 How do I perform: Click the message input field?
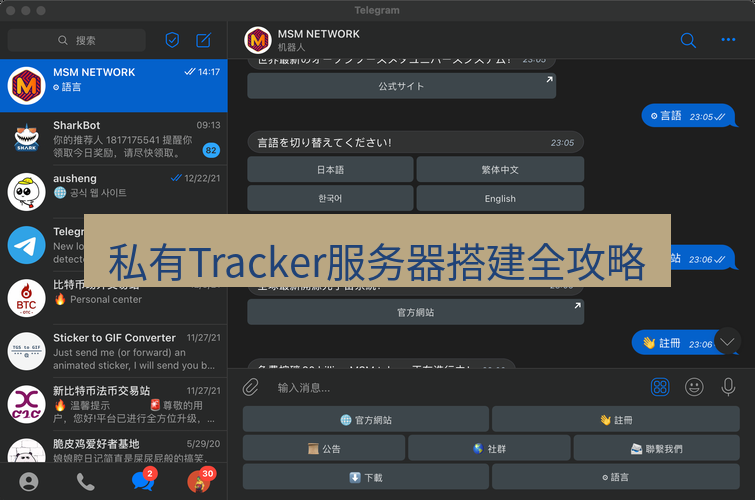[457, 388]
